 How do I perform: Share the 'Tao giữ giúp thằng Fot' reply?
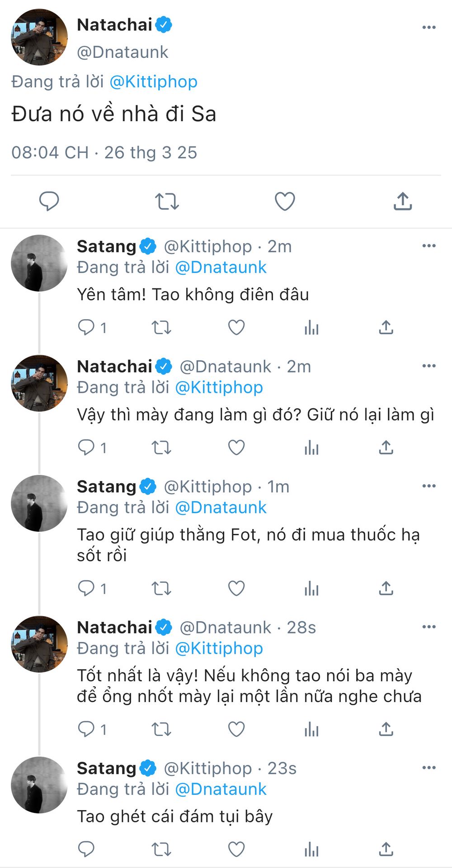pyautogui.click(x=386, y=588)
